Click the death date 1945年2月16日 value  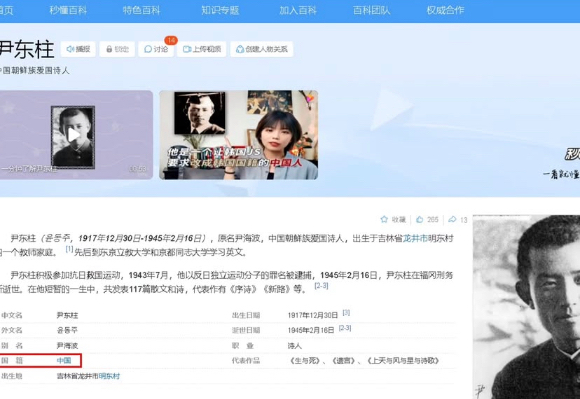click(311, 330)
